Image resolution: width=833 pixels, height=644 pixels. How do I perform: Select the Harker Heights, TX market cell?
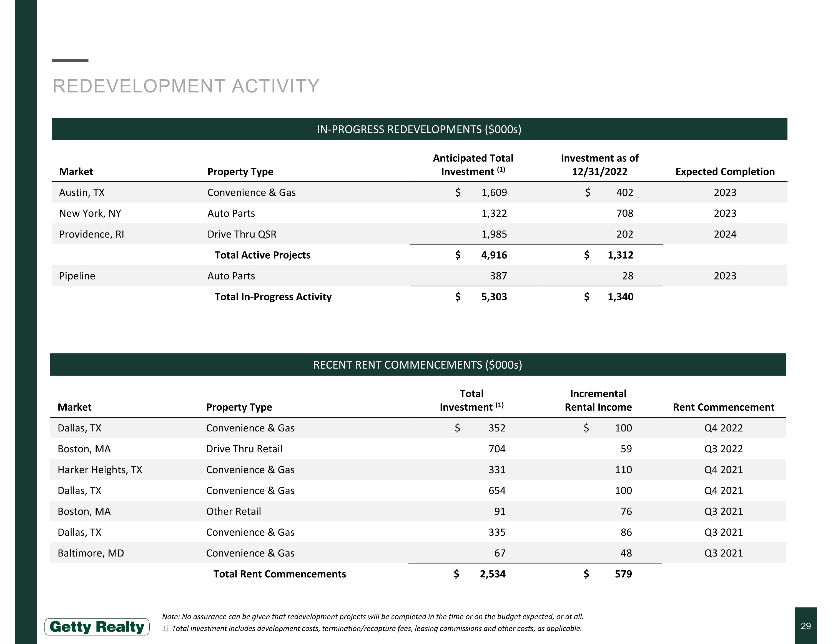tap(100, 470)
